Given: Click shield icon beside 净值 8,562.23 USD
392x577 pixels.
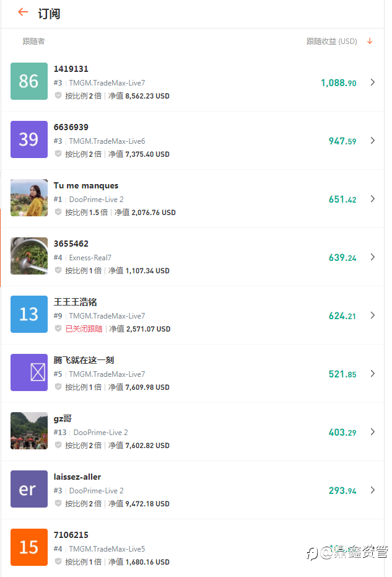Looking at the screenshot, I should [58, 95].
